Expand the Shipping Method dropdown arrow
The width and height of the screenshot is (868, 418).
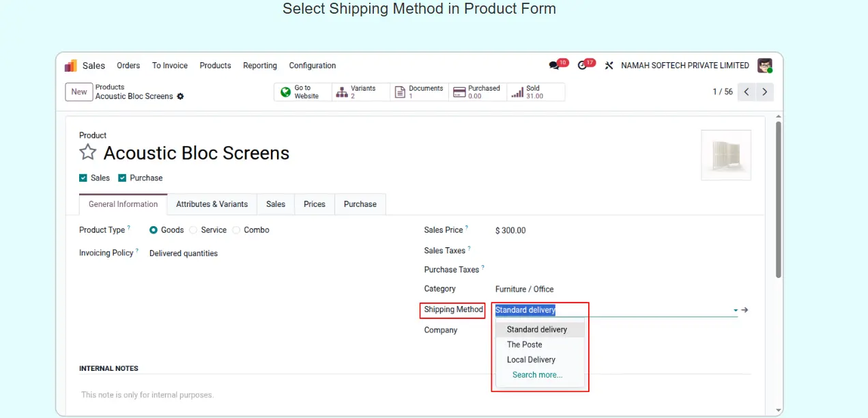tap(735, 310)
